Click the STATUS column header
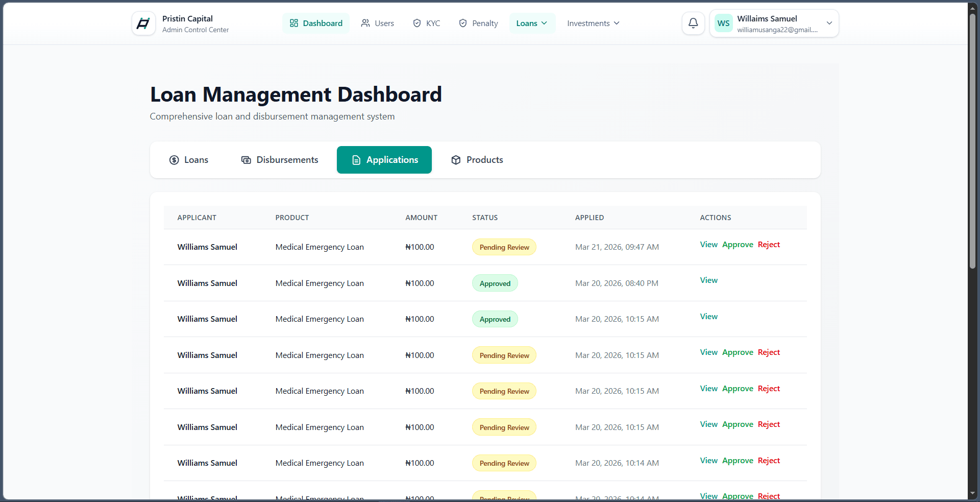Screen dimensions: 980x502 [485, 218]
